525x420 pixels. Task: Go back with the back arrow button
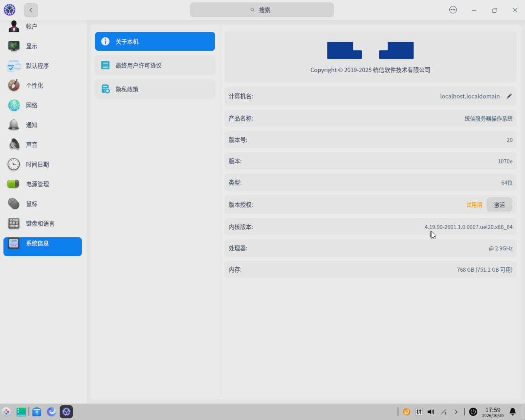click(31, 10)
